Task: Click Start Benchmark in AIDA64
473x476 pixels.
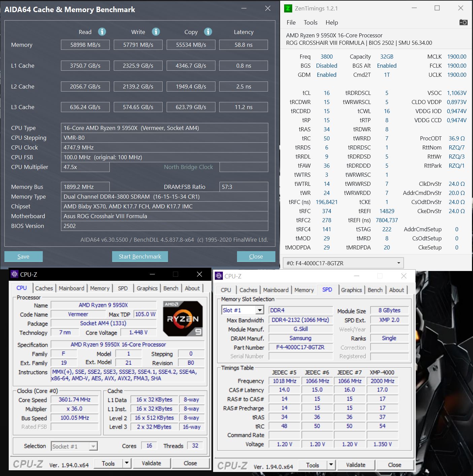Action: 140,257
